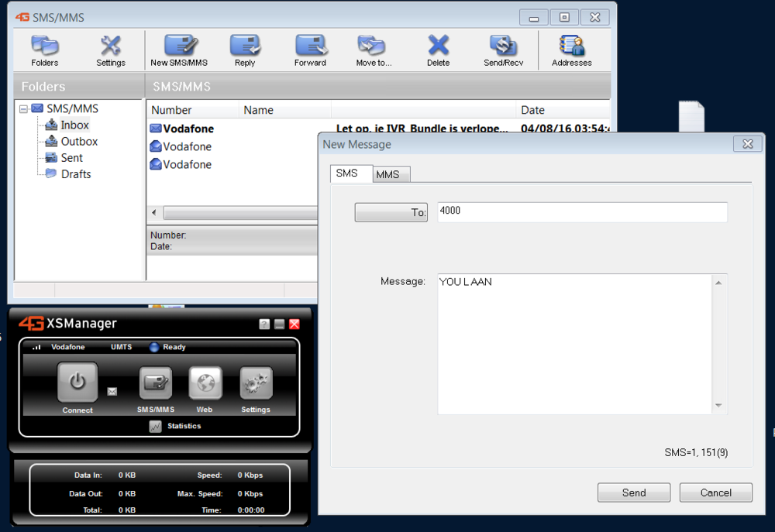Create a New SMS/MMS message
The width and height of the screenshot is (775, 532).
pos(179,50)
